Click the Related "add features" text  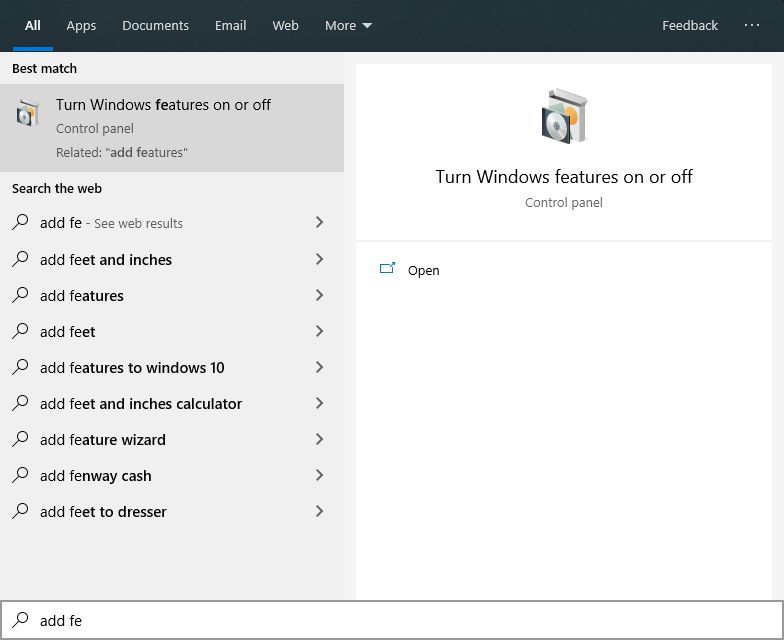122,152
